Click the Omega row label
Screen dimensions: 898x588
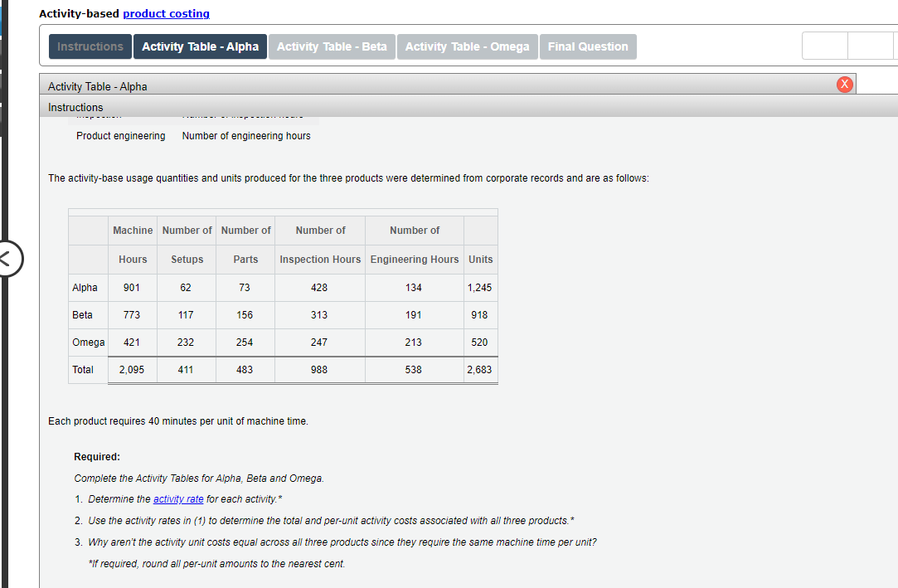click(88, 342)
